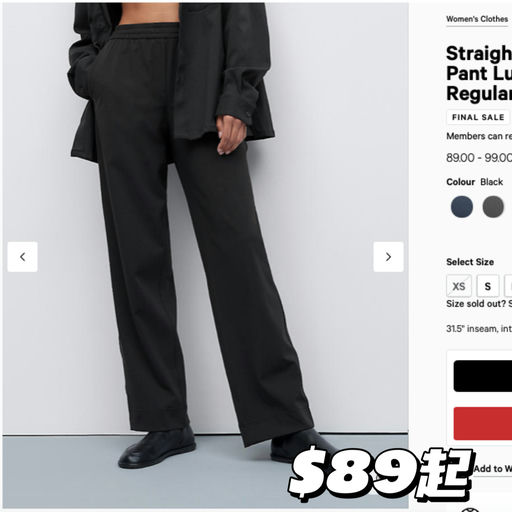Click the red purchase button

coord(483,423)
